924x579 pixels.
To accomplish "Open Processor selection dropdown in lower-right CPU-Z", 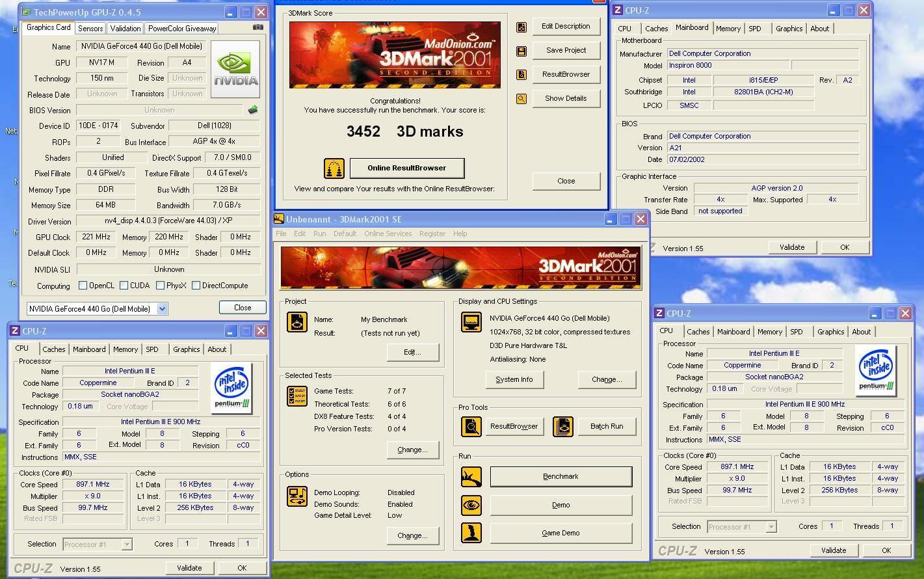I will (771, 527).
